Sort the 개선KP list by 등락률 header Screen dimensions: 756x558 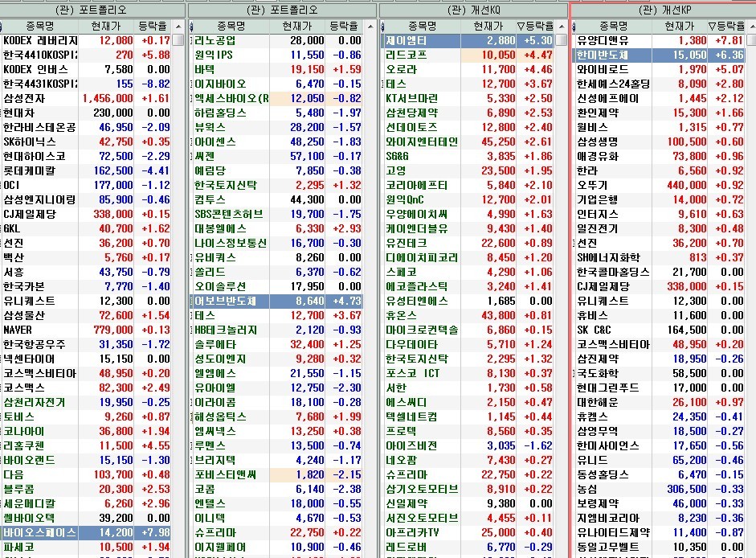(x=726, y=26)
